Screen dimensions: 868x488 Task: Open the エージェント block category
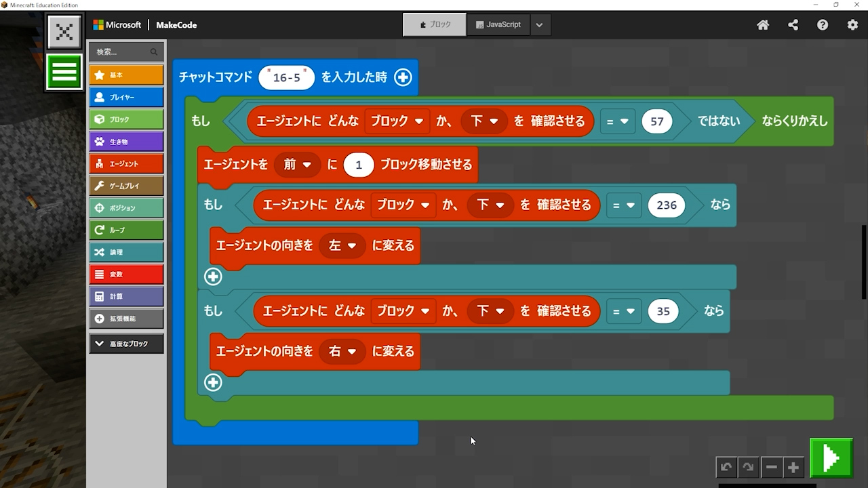point(126,163)
